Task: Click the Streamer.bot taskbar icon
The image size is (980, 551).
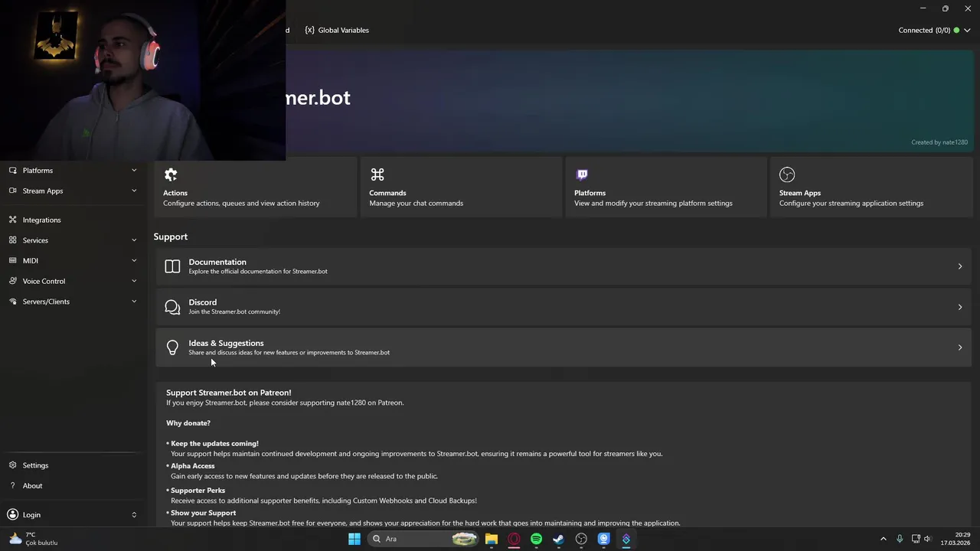Action: click(x=626, y=539)
